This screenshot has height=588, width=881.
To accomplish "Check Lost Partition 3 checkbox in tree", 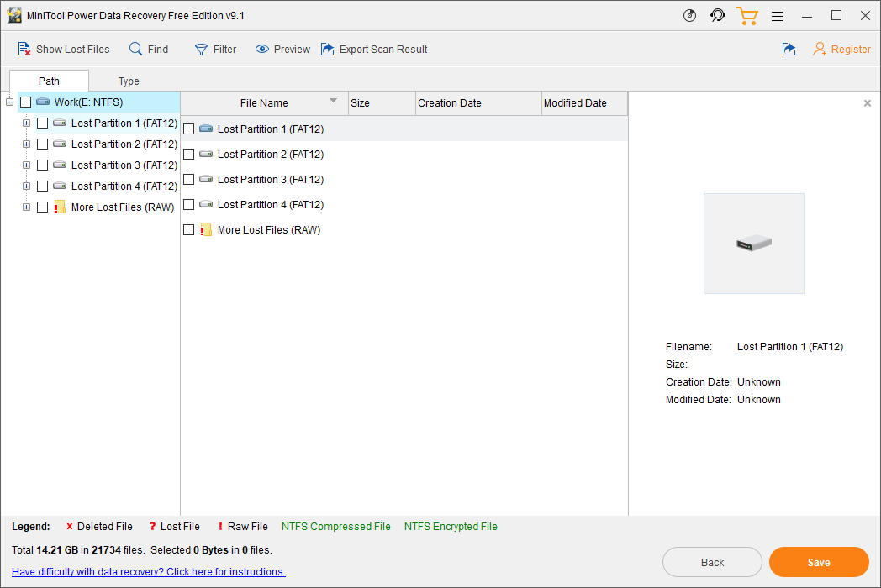I will (42, 165).
